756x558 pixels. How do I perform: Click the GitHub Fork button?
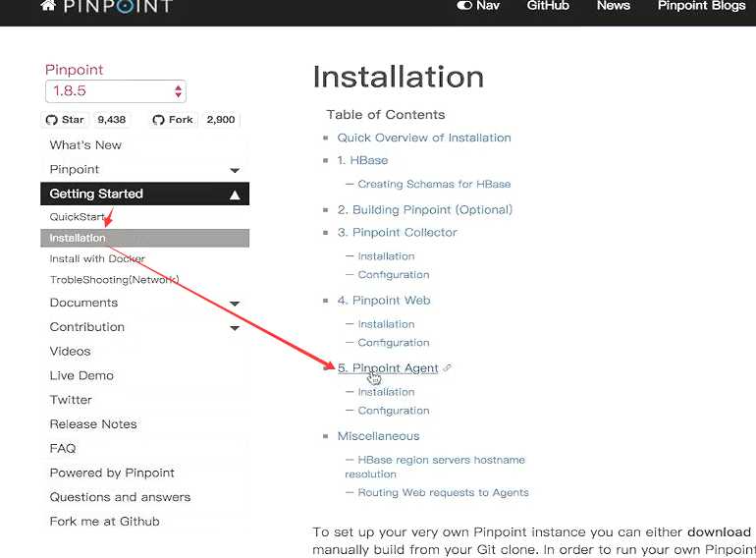pos(173,120)
